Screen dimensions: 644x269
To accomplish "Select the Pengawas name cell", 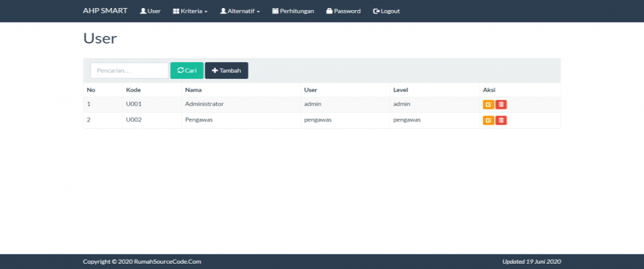I will pos(241,120).
